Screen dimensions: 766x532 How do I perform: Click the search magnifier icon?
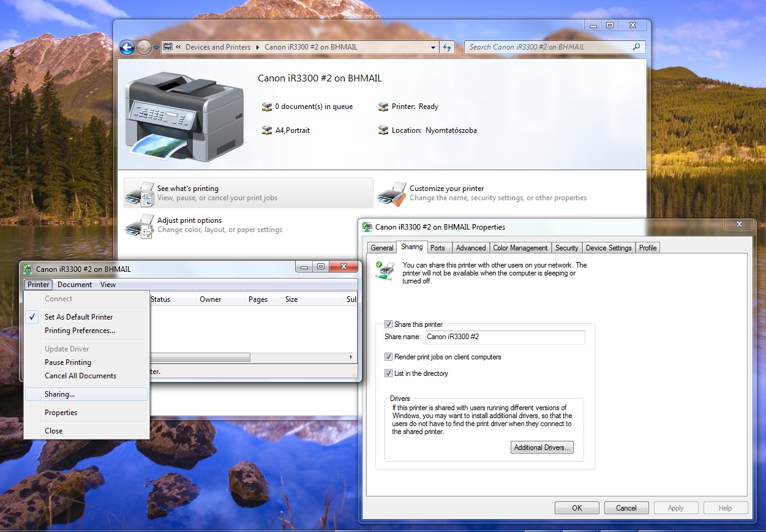coord(637,47)
